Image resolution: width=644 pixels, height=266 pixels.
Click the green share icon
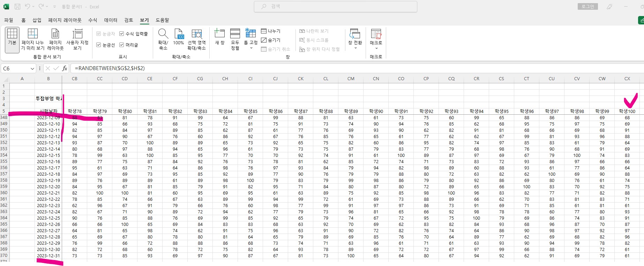click(641, 20)
